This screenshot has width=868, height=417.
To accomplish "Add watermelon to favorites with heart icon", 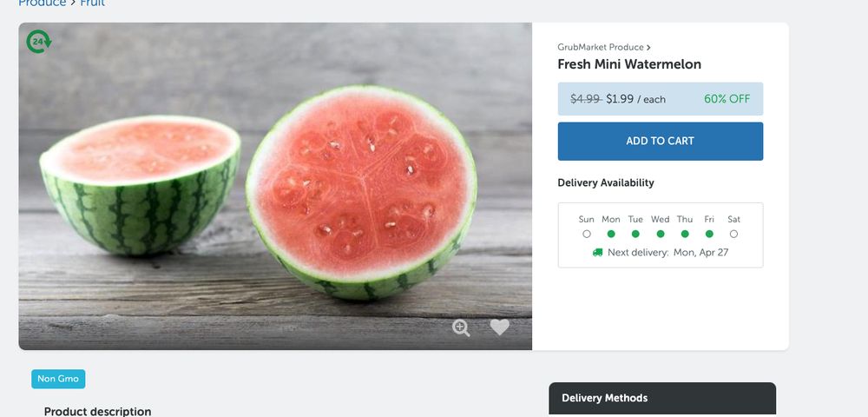I will pyautogui.click(x=499, y=328).
